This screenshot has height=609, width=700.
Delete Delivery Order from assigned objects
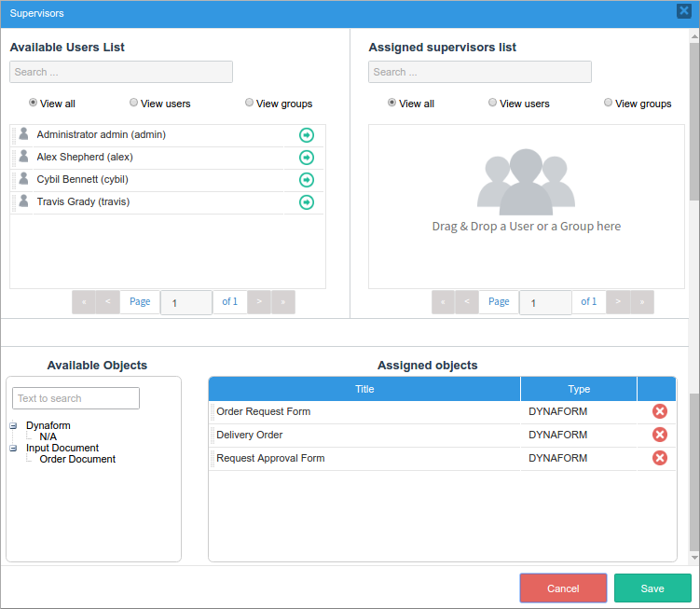pos(659,435)
